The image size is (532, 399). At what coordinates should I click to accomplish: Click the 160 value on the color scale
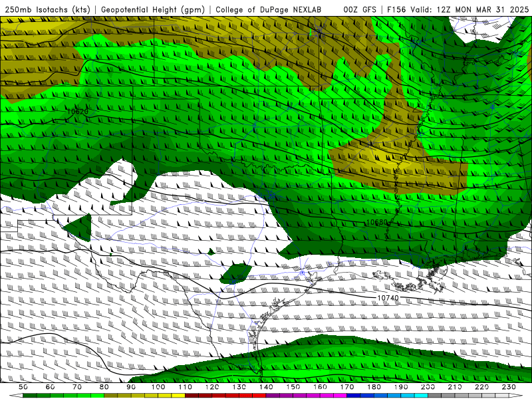coord(320,387)
